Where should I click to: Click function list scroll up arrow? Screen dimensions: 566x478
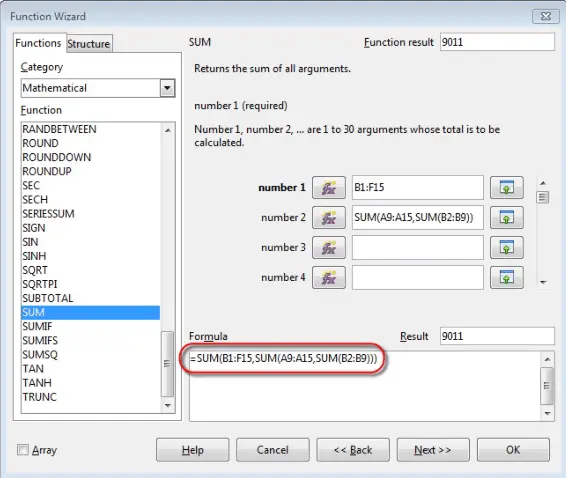pos(168,130)
